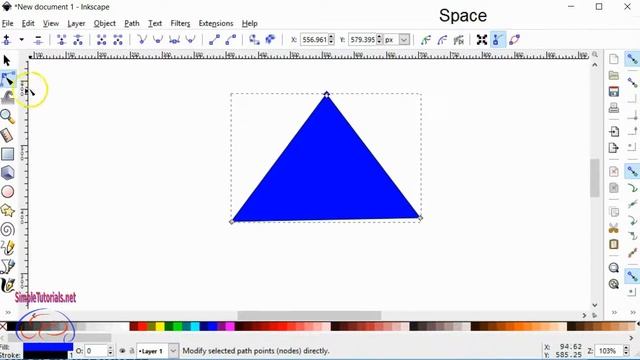The width and height of the screenshot is (640, 360).
Task: Click opacity O: spinner arrows
Action: point(110,351)
